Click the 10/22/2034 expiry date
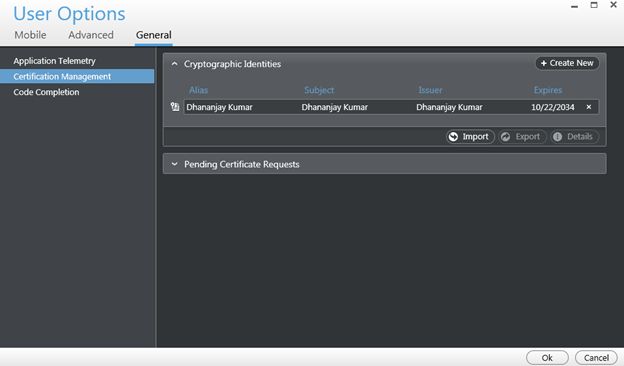Image resolution: width=624 pixels, height=366 pixels. [553, 107]
